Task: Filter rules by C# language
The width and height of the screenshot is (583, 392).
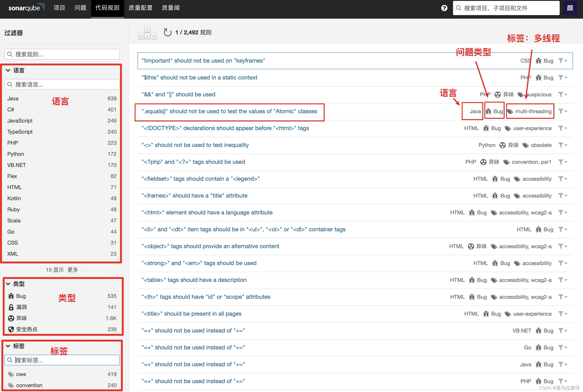Action: click(x=62, y=109)
